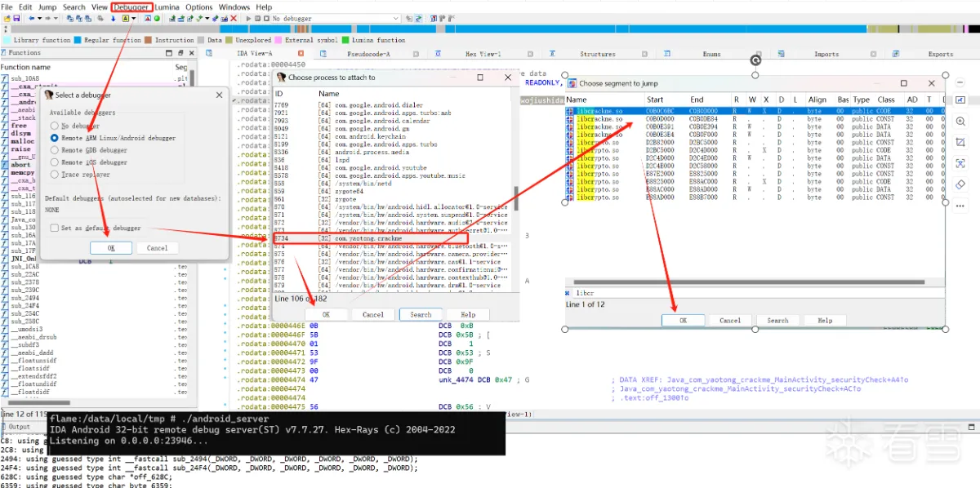The image size is (980, 488).
Task: Click the eraser icon in side toolbar
Action: coord(960,184)
